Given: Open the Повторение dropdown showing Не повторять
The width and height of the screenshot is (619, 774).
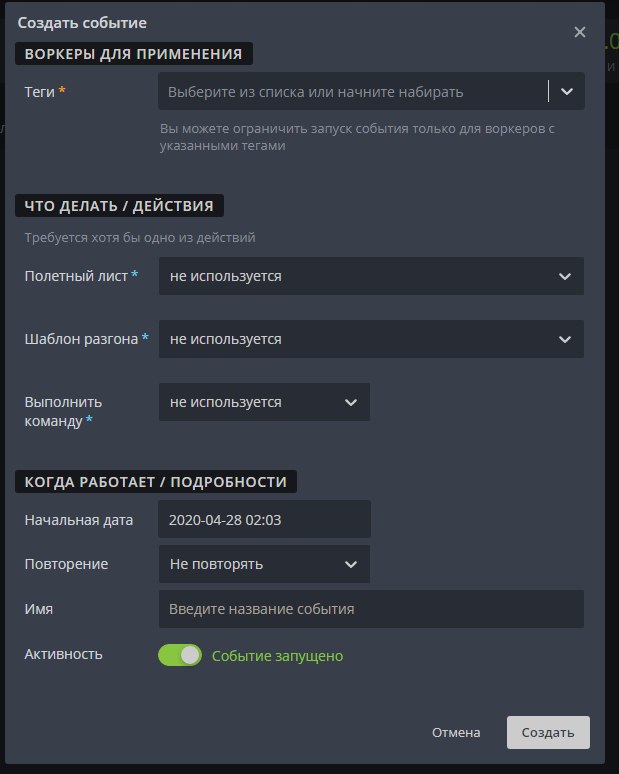Looking at the screenshot, I should click(x=264, y=564).
